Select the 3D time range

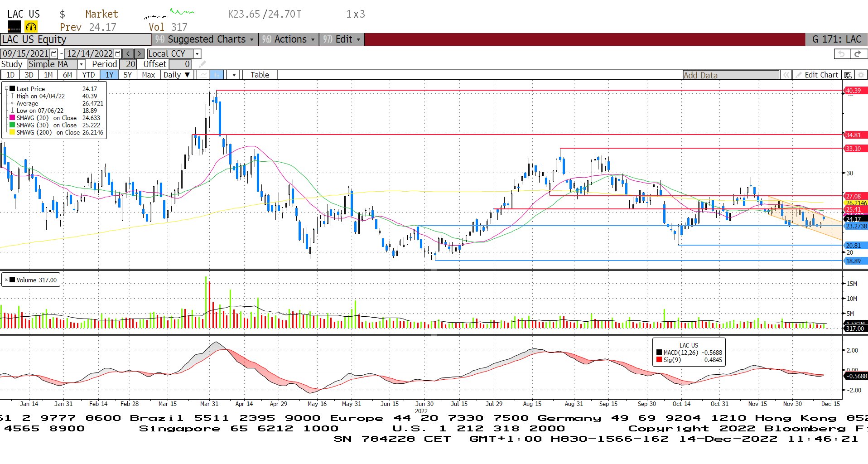[29, 75]
